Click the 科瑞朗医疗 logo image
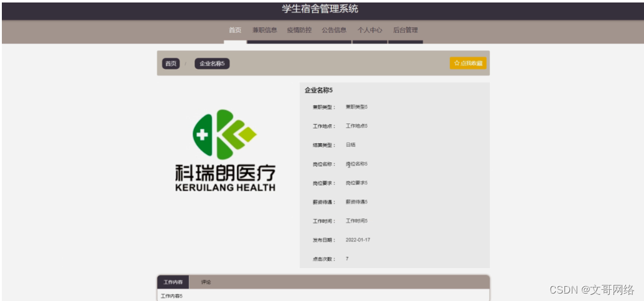The image size is (644, 301). pyautogui.click(x=225, y=151)
